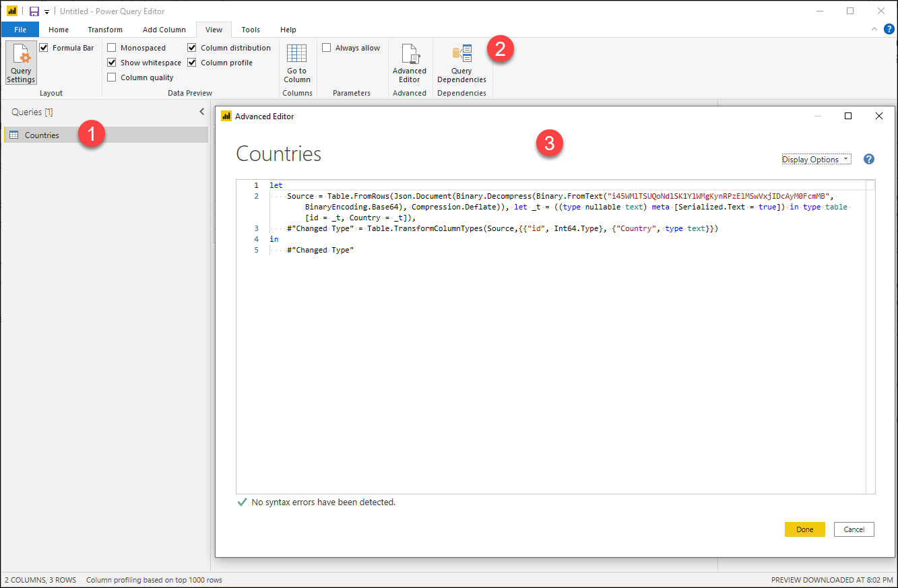This screenshot has width=898, height=588.
Task: Disable the Column profile option
Action: click(x=191, y=62)
